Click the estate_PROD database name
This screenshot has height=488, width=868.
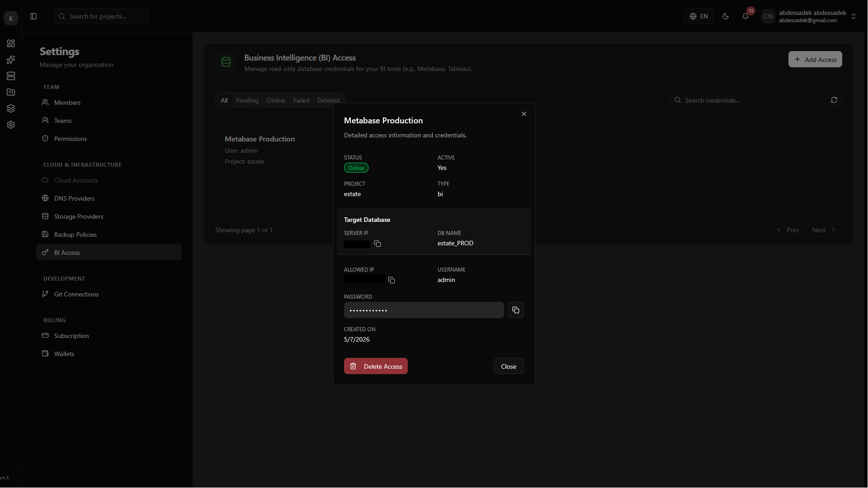[x=455, y=243]
